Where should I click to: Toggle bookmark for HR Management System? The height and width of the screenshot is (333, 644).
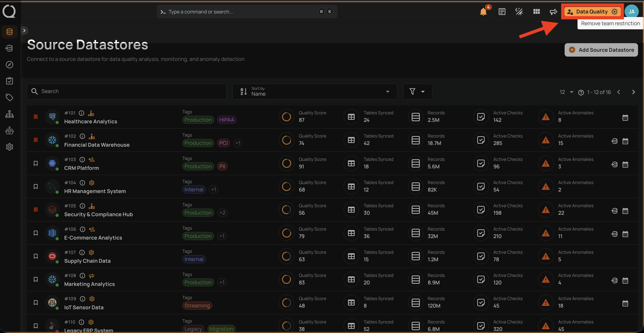(x=36, y=187)
